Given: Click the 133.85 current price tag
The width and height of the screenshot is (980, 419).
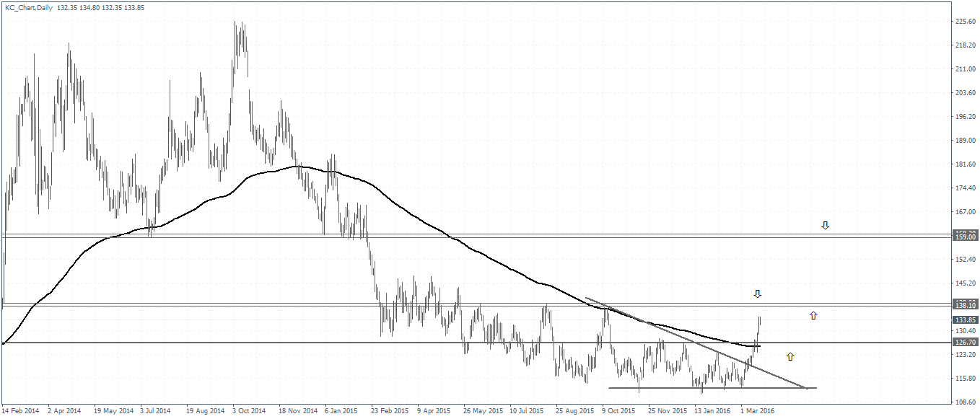Looking at the screenshot, I should click(965, 319).
